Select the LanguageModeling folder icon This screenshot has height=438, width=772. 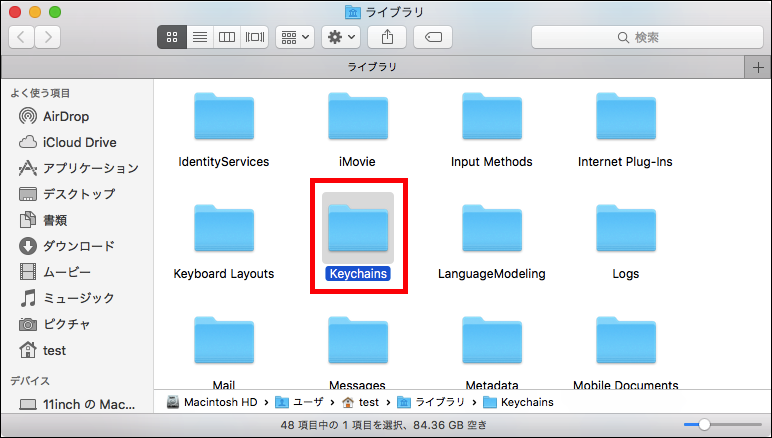click(492, 228)
